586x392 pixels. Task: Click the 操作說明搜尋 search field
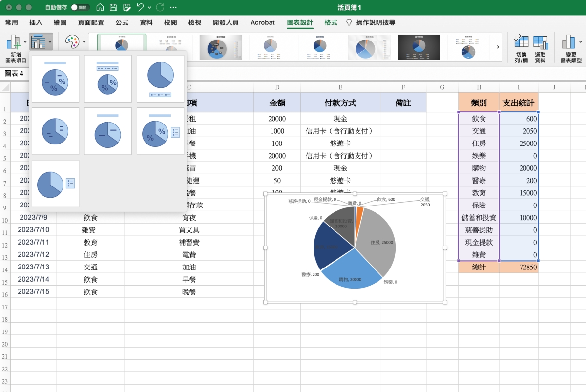[375, 22]
